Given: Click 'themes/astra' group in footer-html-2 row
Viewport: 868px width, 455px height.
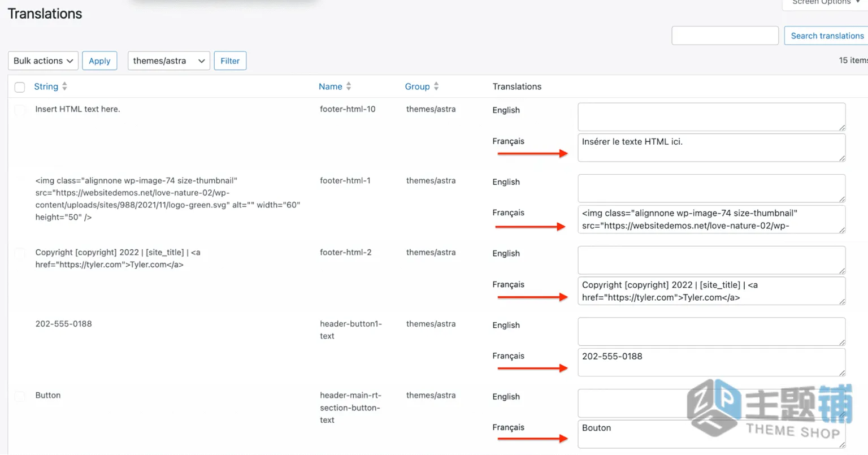Looking at the screenshot, I should 431,253.
